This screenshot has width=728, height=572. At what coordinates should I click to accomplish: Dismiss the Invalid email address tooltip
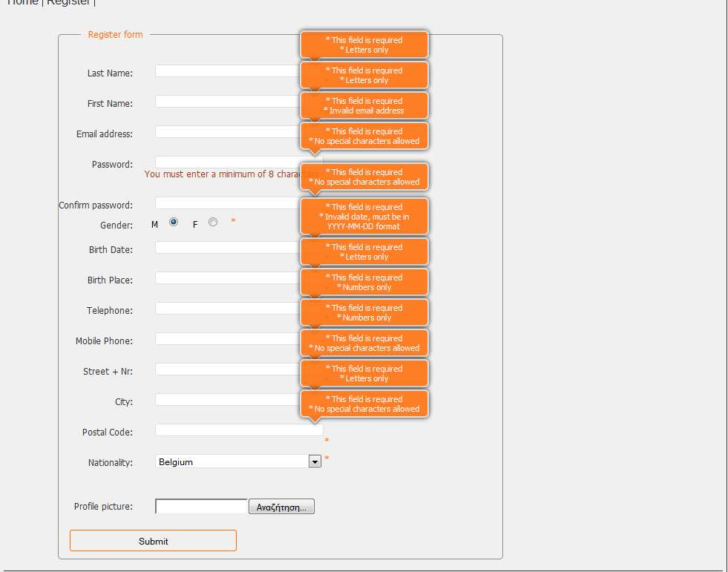click(364, 105)
